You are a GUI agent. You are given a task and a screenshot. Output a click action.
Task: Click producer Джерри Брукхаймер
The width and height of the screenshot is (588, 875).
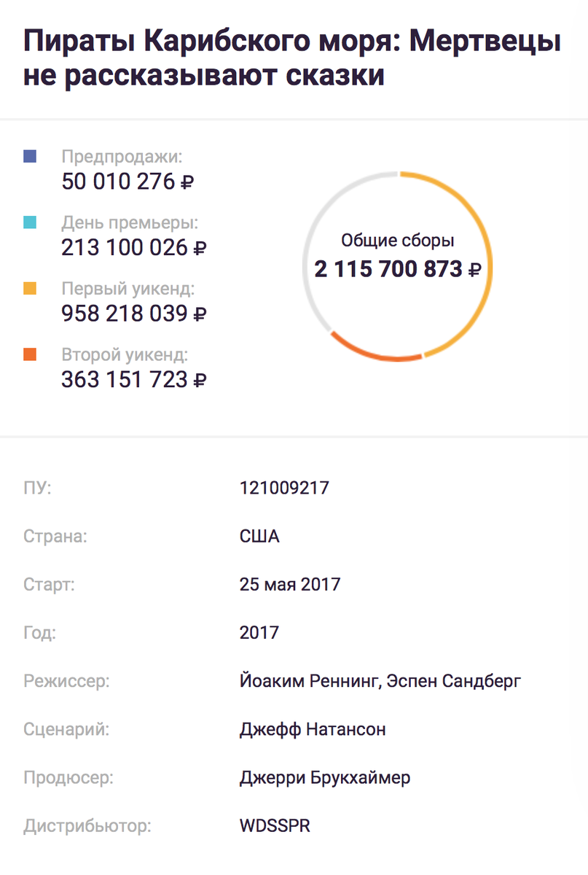point(325,777)
